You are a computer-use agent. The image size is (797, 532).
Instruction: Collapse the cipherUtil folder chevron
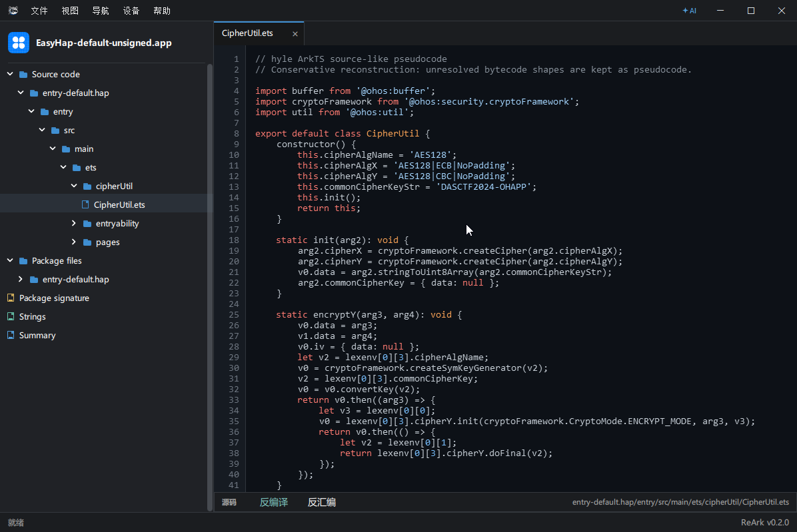(74, 186)
